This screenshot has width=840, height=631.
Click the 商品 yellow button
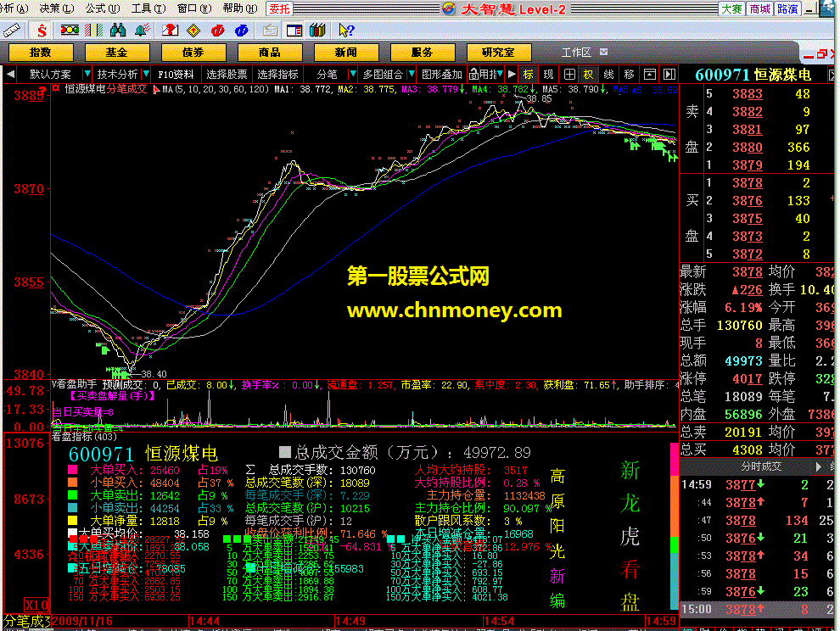pyautogui.click(x=270, y=53)
